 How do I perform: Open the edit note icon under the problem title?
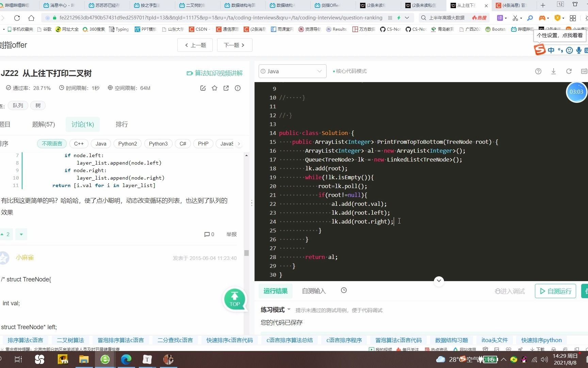point(203,88)
